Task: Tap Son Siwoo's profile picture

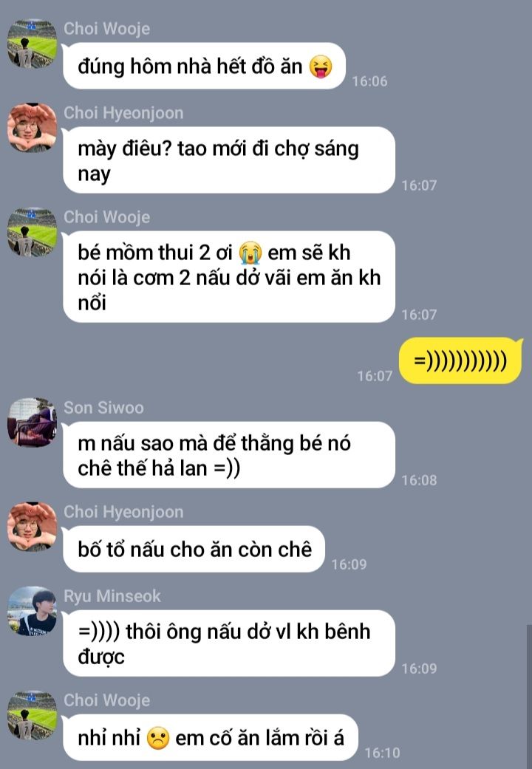Action: [32, 423]
